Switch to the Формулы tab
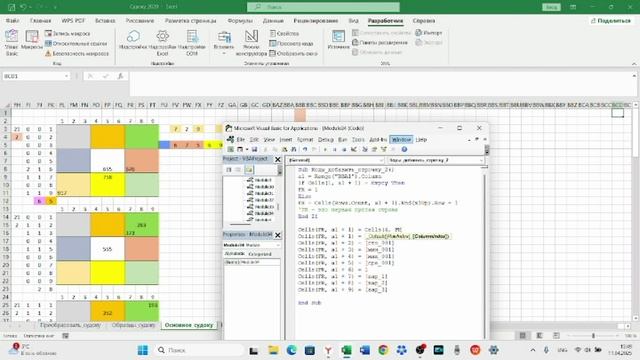The width and height of the screenshot is (640, 360). click(x=240, y=20)
